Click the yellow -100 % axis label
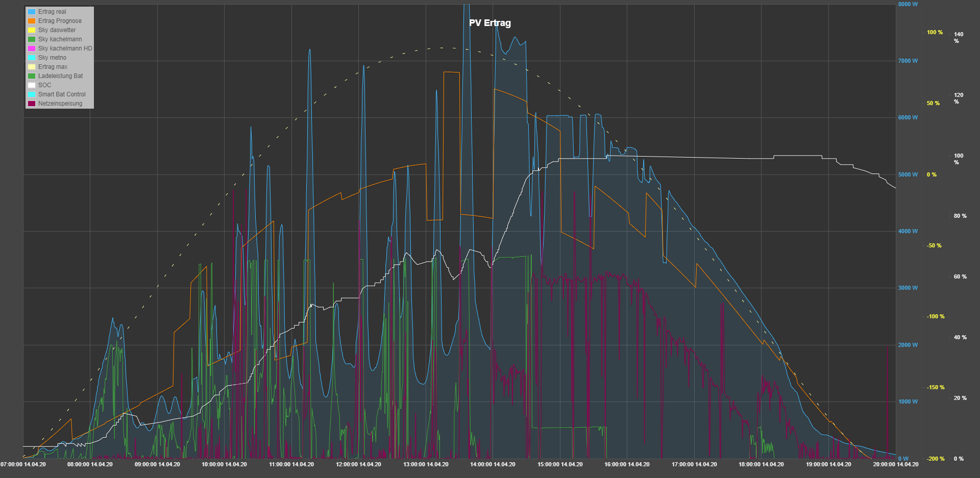The height and width of the screenshot is (478, 980). 936,316
